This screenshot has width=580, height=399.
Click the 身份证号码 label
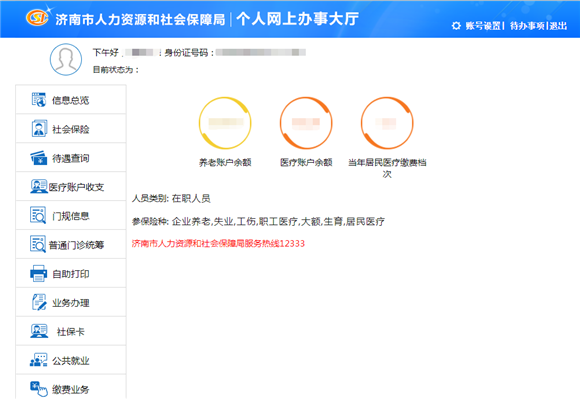pyautogui.click(x=189, y=53)
